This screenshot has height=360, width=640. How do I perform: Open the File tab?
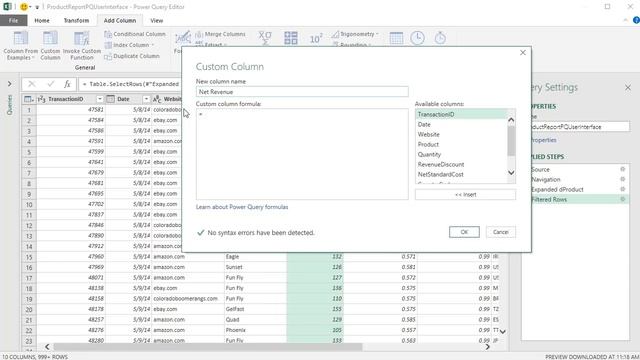[13, 20]
